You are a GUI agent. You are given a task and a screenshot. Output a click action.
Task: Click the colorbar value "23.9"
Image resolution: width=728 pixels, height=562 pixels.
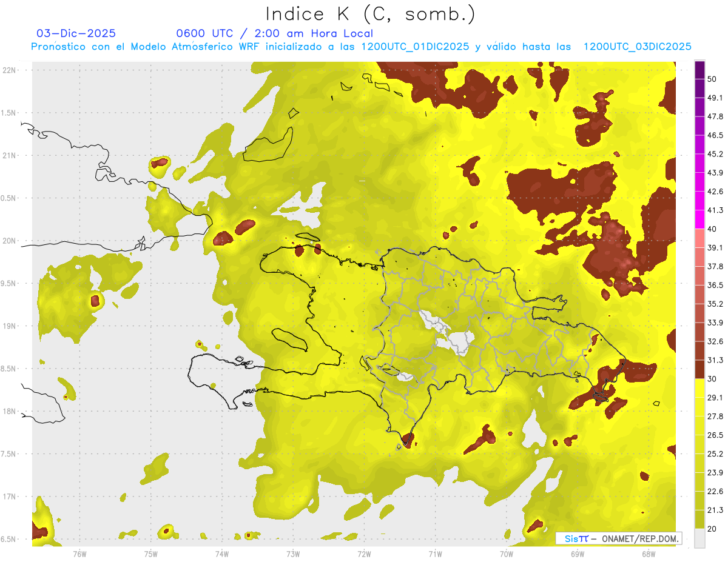(715, 473)
